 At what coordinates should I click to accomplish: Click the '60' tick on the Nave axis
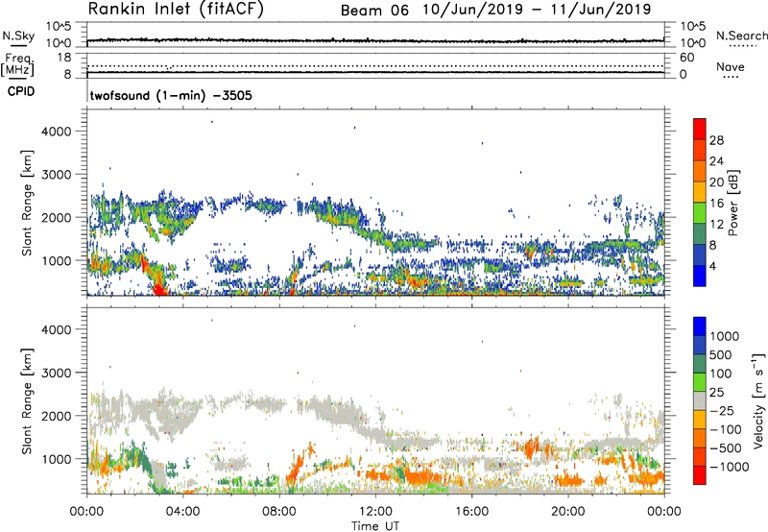(686, 58)
